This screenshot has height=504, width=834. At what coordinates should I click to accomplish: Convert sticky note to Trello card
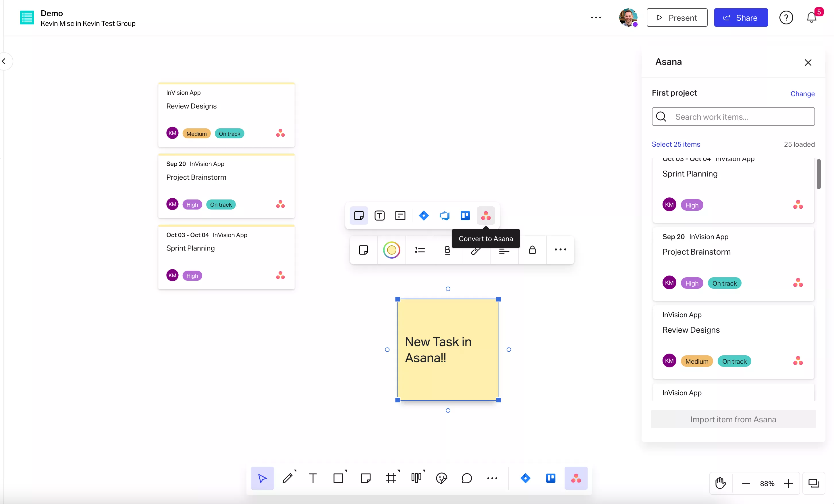(465, 216)
